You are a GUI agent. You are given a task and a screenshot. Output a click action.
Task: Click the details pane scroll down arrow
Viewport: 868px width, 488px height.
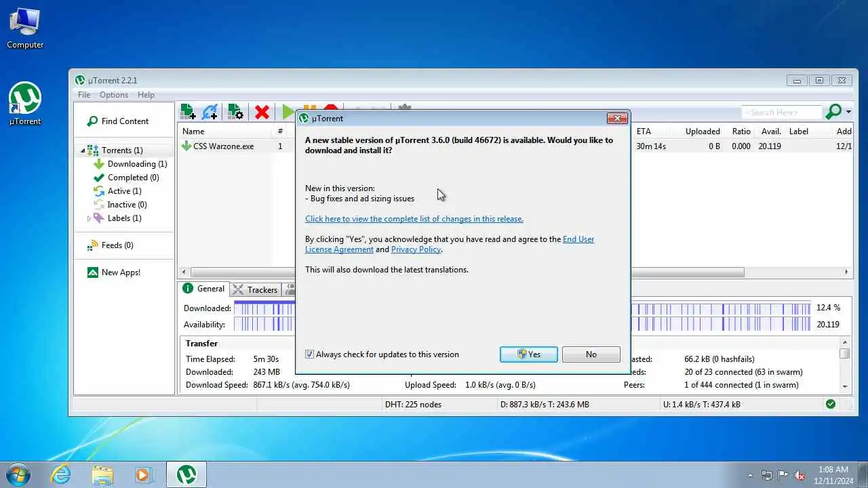pos(845,386)
